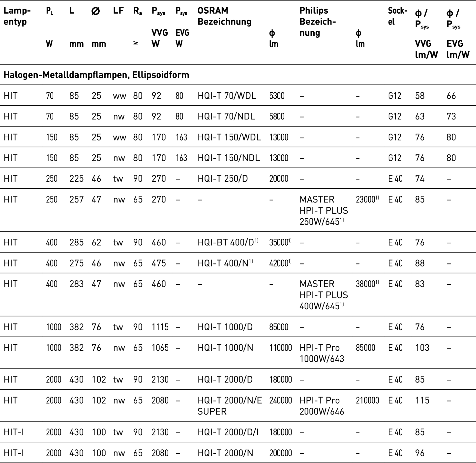The width and height of the screenshot is (476, 463).
Task: Select the Philips lumen value '210000'
Action: tap(367, 400)
